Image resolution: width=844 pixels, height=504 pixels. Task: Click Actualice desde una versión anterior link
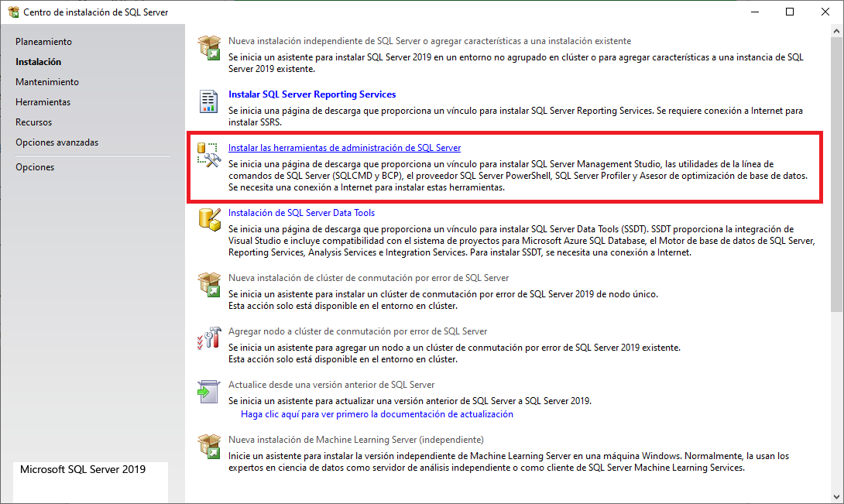[331, 385]
